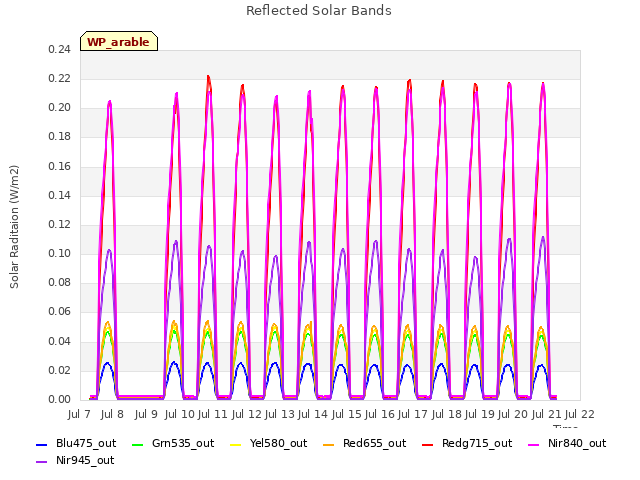Click the Jul 21 x-axis date label
The height and width of the screenshot is (480, 640).
[x=547, y=414]
